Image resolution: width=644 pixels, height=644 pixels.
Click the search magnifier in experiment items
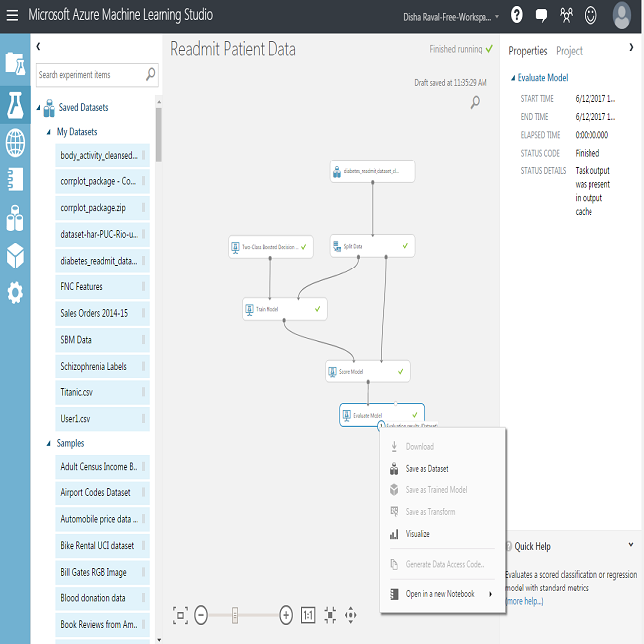pos(150,74)
